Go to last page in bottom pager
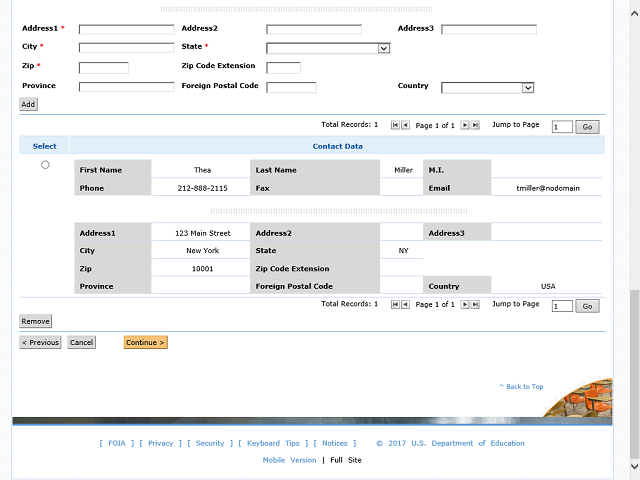The height and width of the screenshot is (480, 640). click(476, 304)
